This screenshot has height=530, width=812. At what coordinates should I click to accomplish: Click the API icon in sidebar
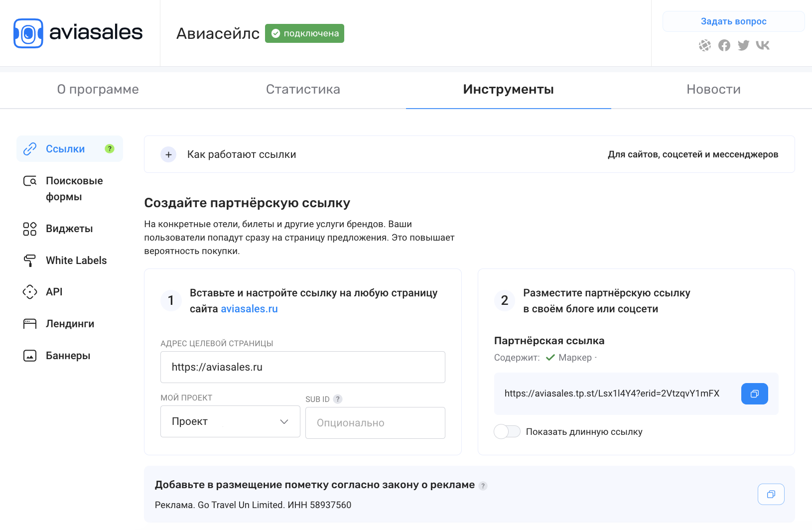click(x=30, y=292)
